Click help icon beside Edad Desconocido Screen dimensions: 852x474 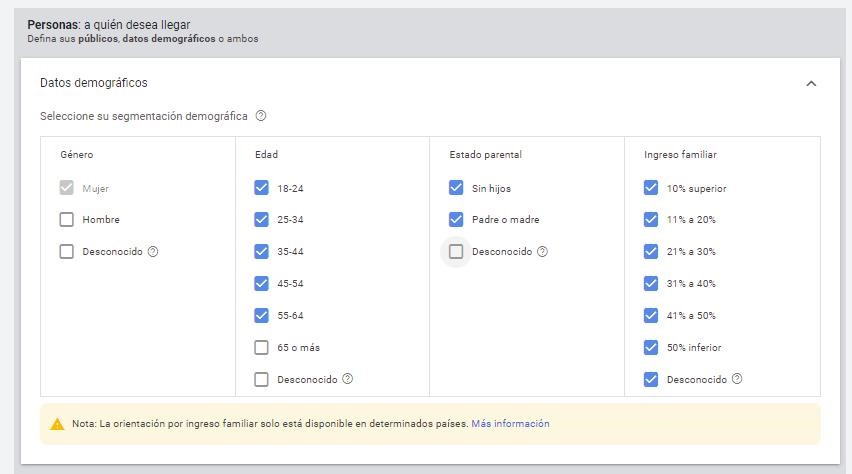tap(348, 379)
